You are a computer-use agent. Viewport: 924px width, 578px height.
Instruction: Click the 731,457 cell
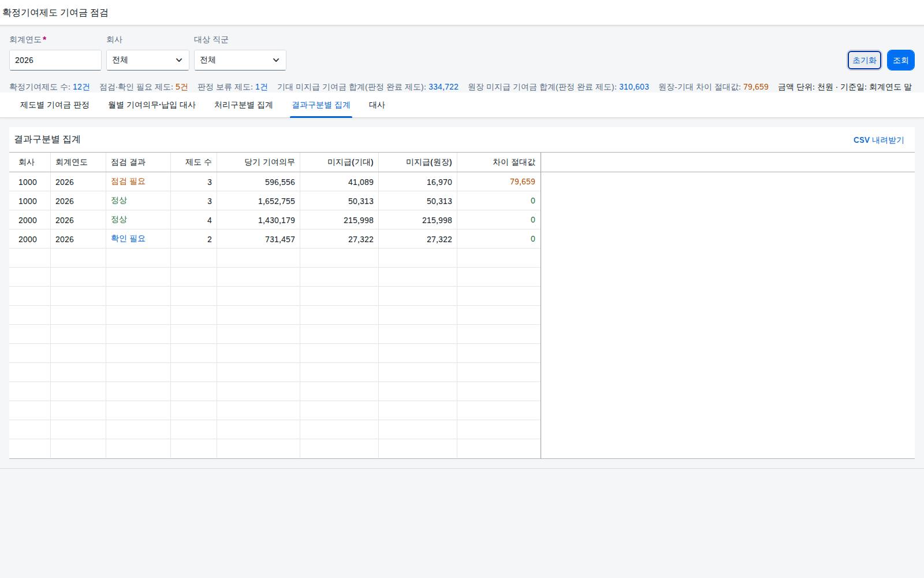pyautogui.click(x=259, y=239)
